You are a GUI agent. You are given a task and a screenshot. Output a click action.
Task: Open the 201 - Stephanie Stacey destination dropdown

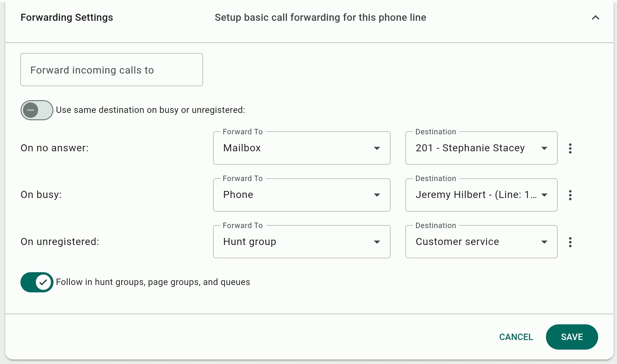(481, 148)
